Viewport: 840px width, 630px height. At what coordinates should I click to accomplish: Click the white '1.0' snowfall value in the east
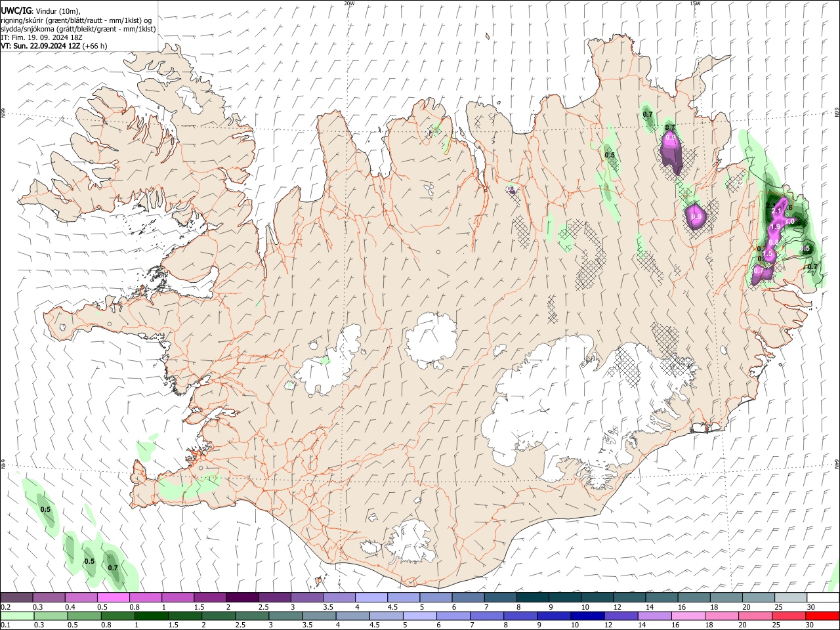tap(789, 222)
